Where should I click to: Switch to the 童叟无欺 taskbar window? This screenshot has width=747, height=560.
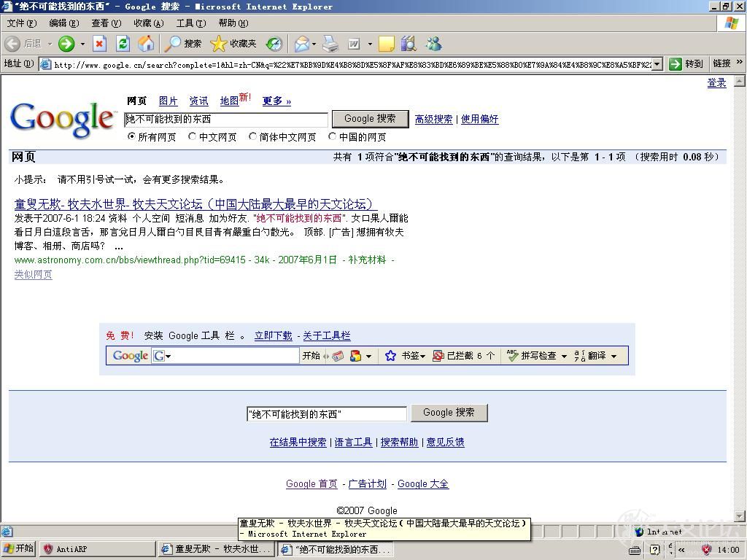[217, 549]
